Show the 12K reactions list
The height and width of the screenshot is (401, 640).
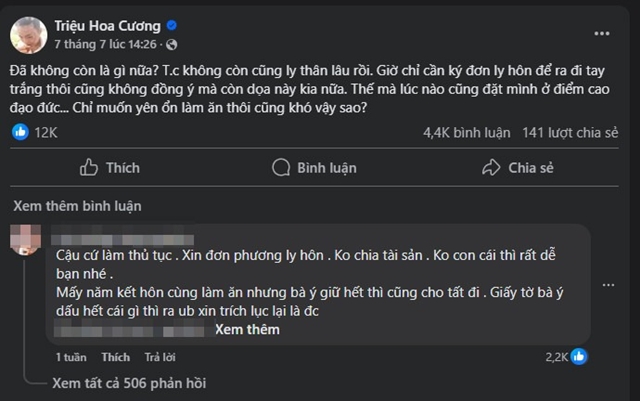pos(48,131)
